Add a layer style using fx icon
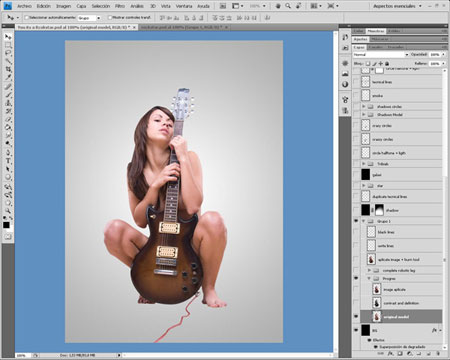Image resolution: width=450 pixels, height=360 pixels. pyautogui.click(x=390, y=354)
